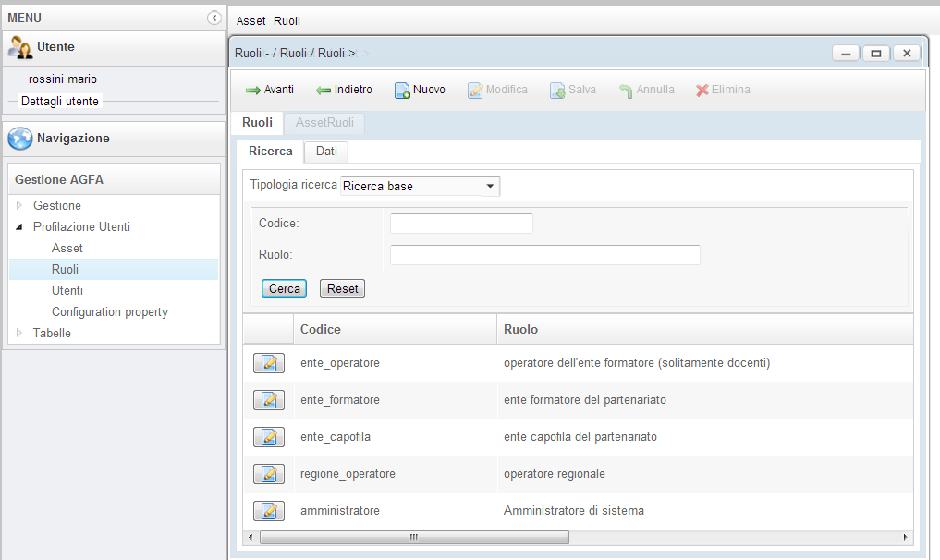940x560 pixels.
Task: Click the Indietro back arrow icon
Action: 324,91
